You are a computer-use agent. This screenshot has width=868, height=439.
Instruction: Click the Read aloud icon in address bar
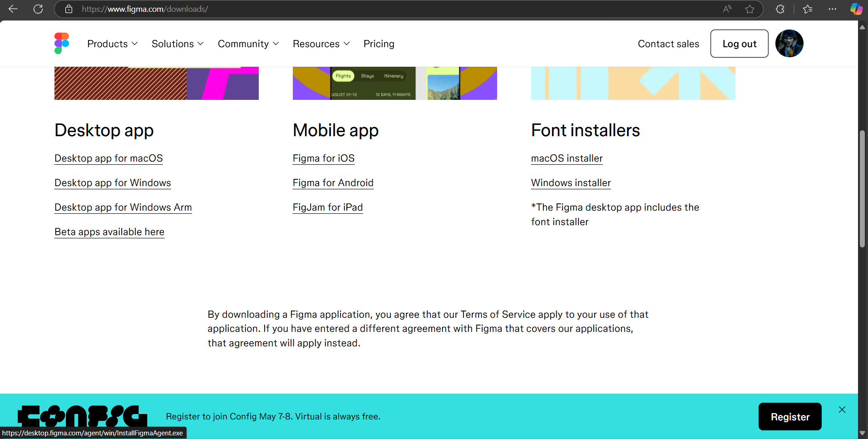[727, 9]
